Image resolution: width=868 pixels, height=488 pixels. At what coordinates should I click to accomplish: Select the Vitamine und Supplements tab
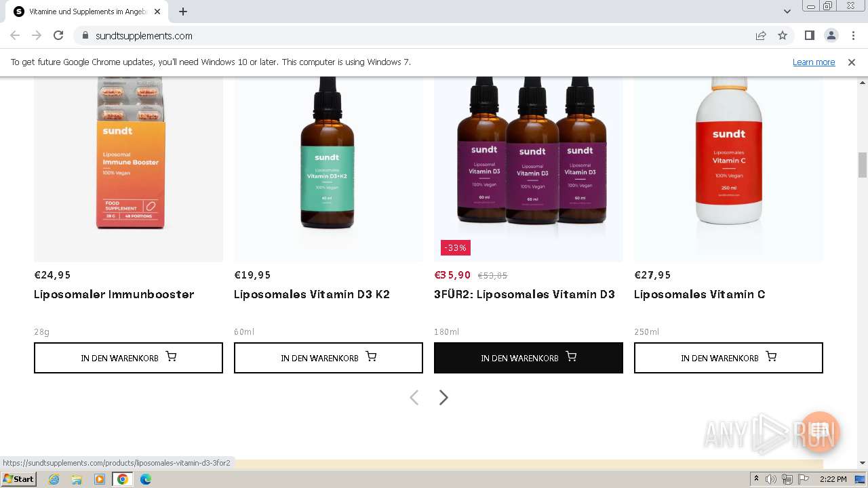pyautogui.click(x=88, y=12)
